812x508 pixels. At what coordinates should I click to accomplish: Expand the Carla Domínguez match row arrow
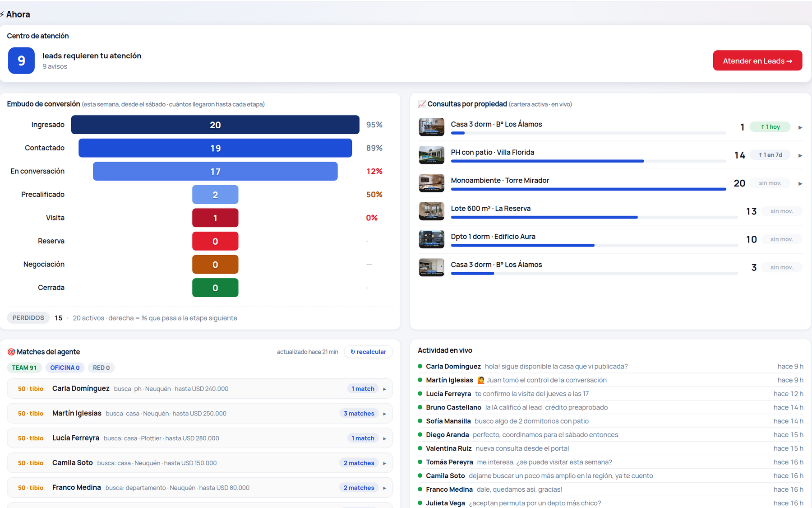click(x=385, y=389)
